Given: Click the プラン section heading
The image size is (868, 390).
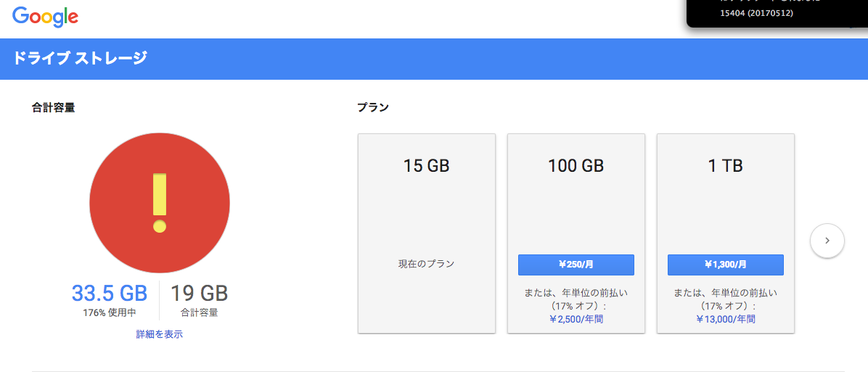Looking at the screenshot, I should pyautogui.click(x=373, y=108).
